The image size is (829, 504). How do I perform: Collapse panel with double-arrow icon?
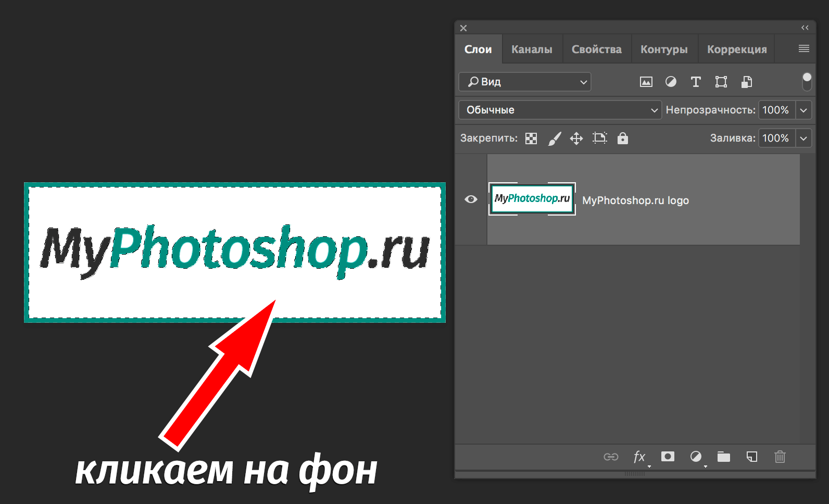point(805,28)
